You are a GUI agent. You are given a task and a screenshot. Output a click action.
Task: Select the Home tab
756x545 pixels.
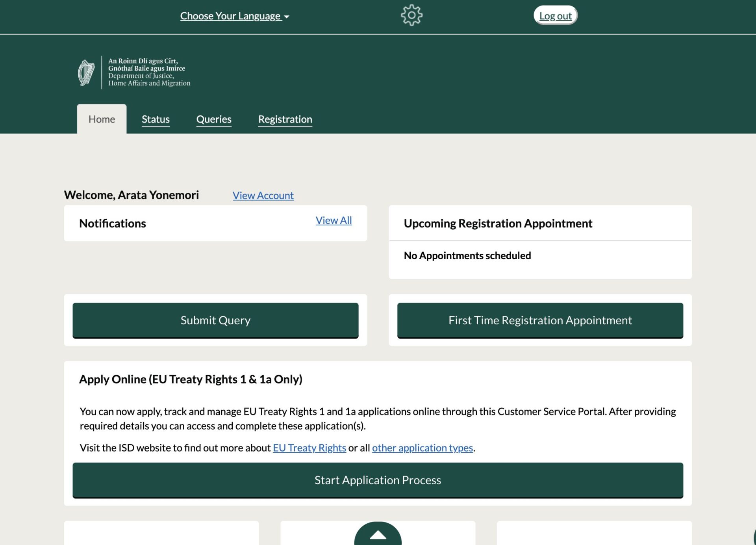click(x=102, y=119)
